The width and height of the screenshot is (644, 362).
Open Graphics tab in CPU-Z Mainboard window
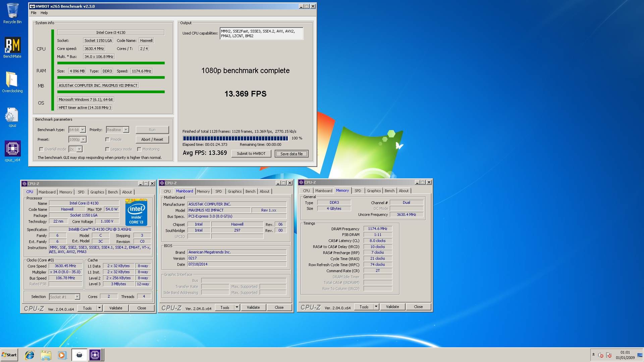235,191
